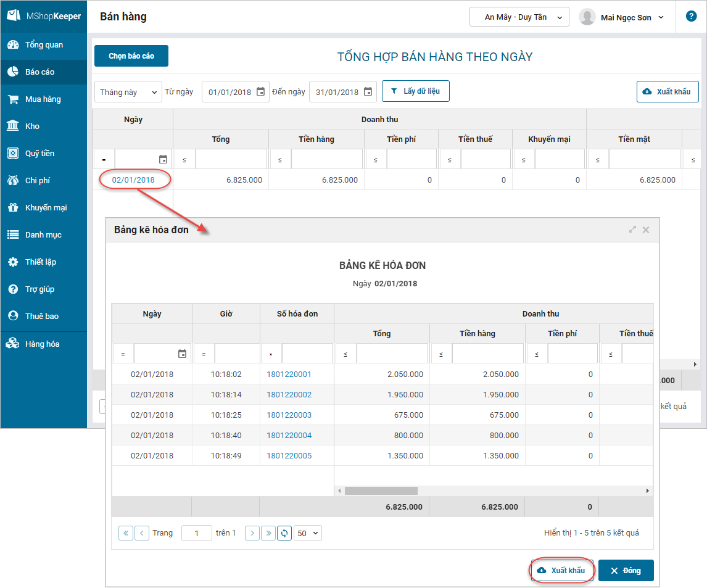Click the refresh icon in dialog pagination
The width and height of the screenshot is (707, 588).
[x=284, y=533]
